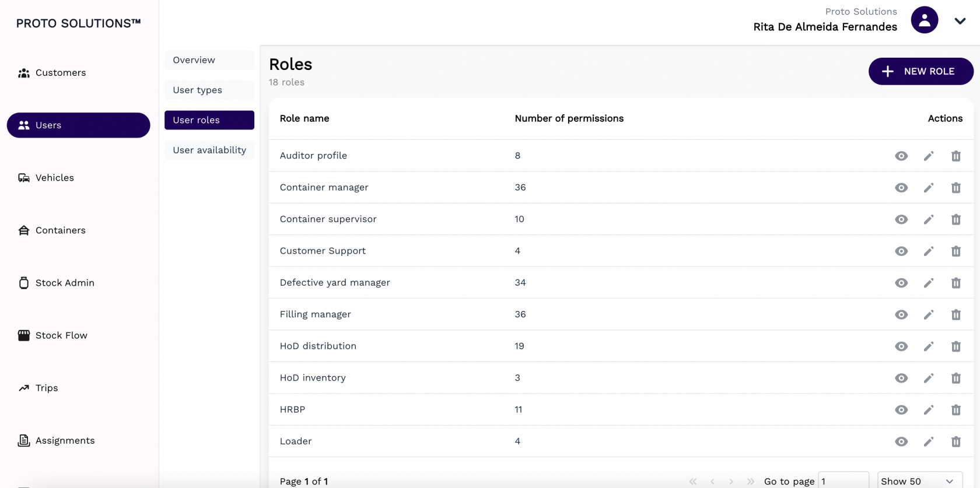Delete the HRBP role
Viewport: 980px width, 488px height.
[x=956, y=410]
